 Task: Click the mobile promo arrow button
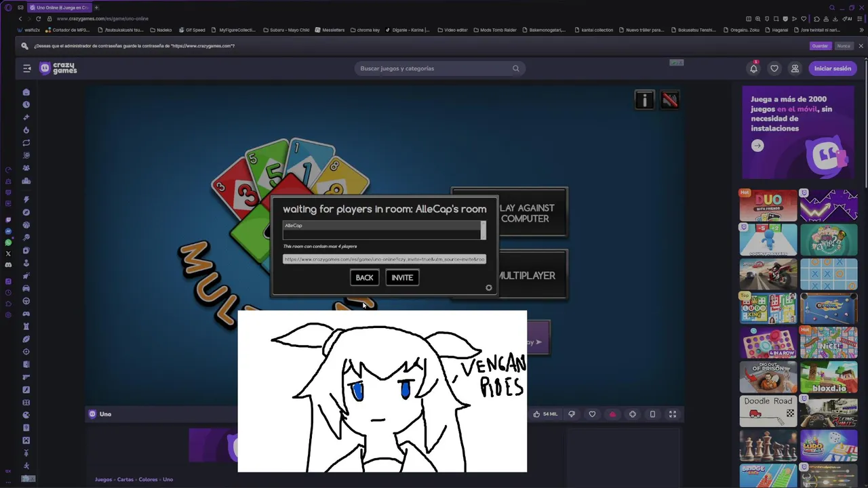click(x=757, y=146)
